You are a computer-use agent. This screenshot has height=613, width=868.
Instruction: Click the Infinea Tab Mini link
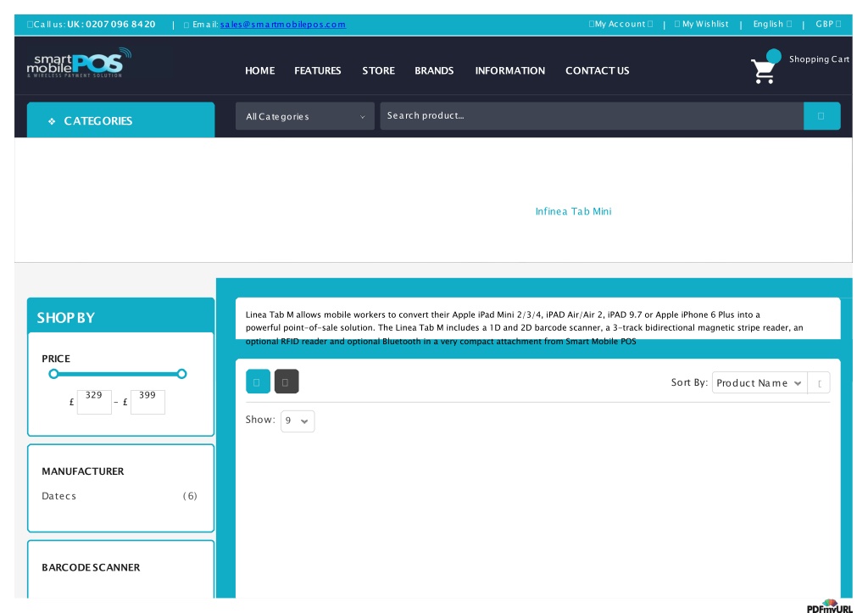click(574, 211)
